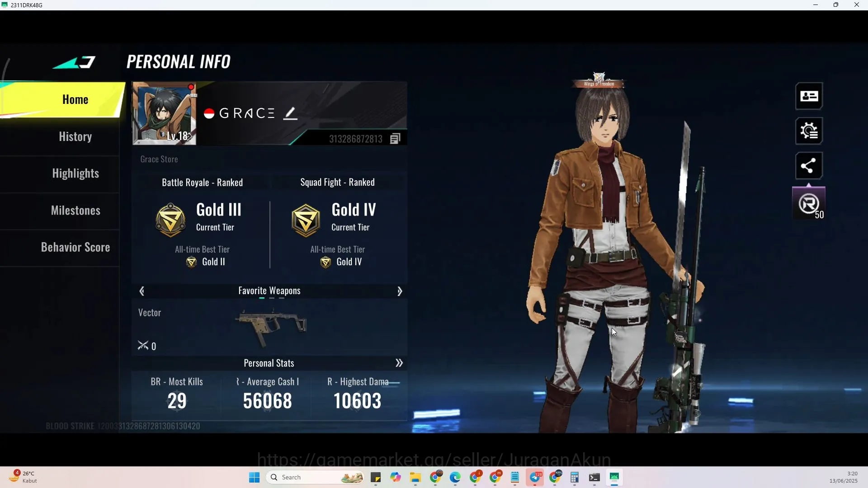Screen dimensions: 868x488
Task: Show previous favorite weapon with left chevron
Action: [142, 291]
